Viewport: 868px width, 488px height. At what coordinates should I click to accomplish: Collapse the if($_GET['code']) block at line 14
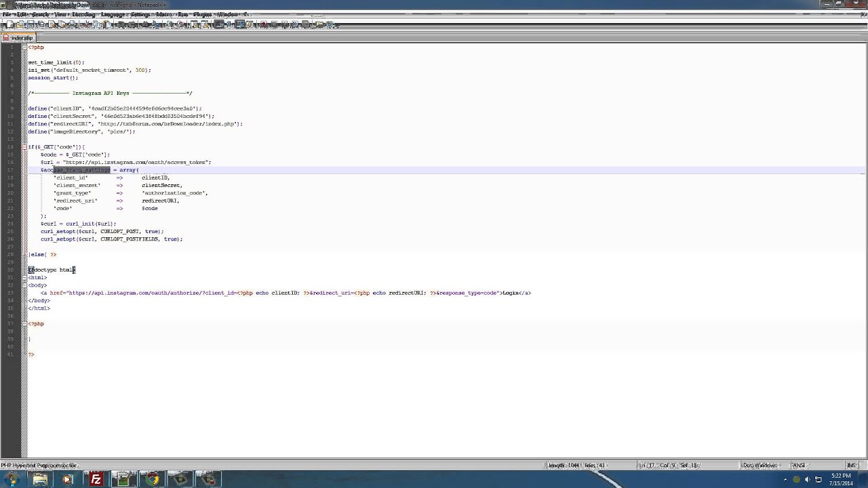pos(24,147)
